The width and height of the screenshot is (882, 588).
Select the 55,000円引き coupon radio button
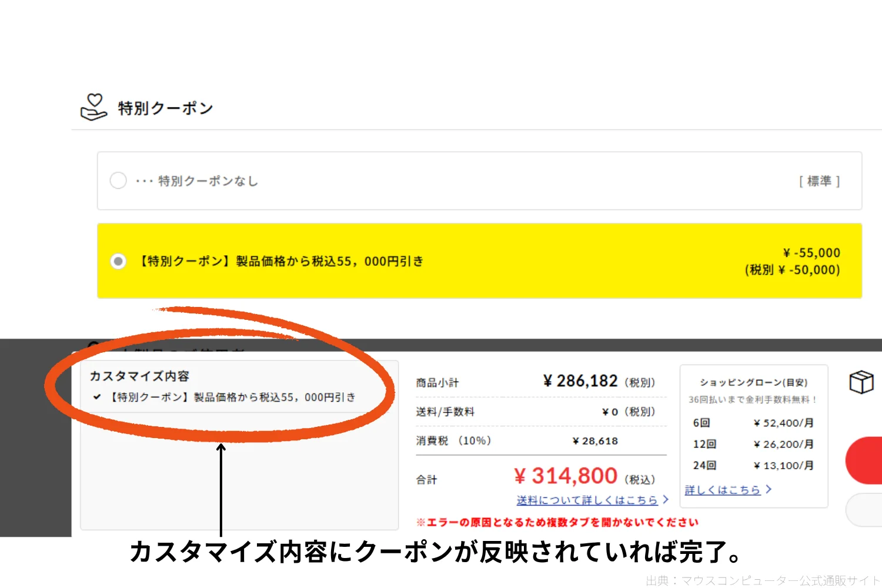click(118, 261)
